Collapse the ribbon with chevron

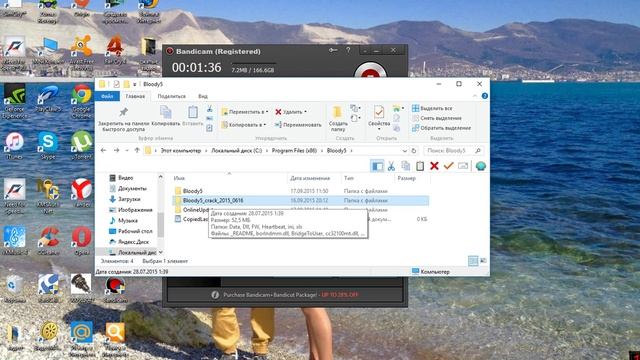(x=475, y=96)
